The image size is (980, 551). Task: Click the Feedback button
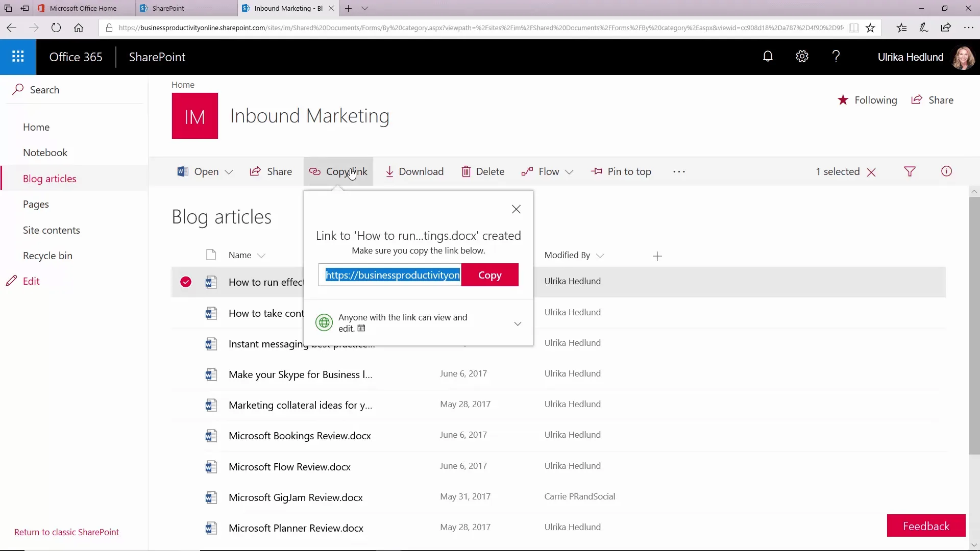point(926,525)
